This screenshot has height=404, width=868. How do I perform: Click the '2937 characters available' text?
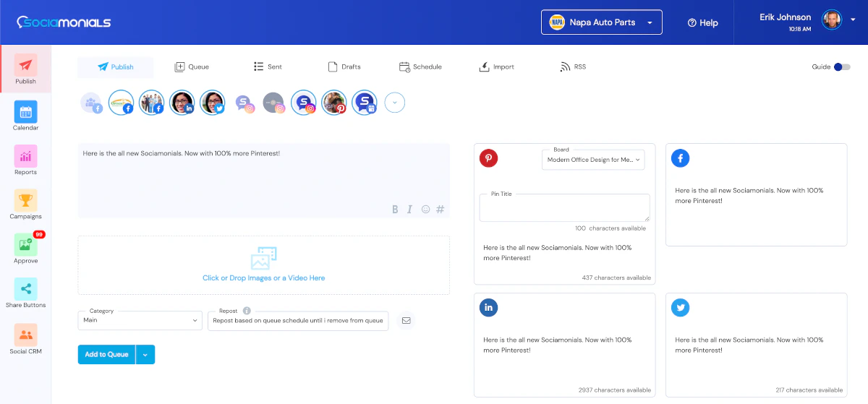pos(615,390)
